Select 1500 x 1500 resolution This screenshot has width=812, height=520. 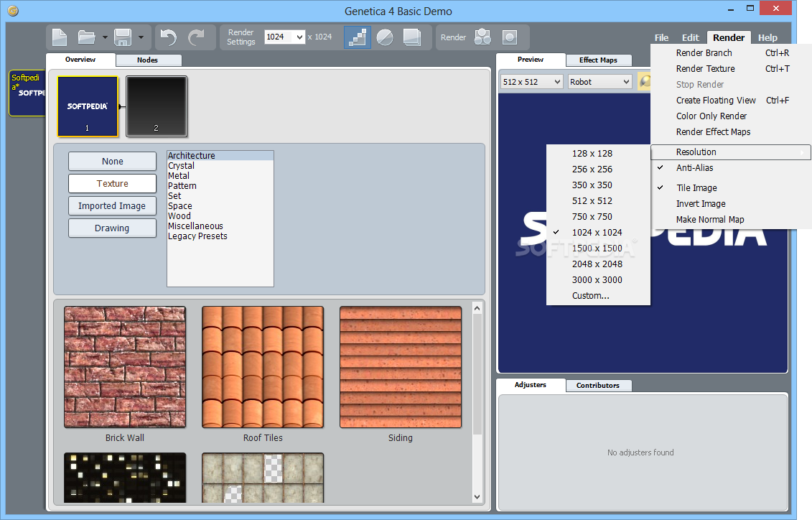pos(597,248)
